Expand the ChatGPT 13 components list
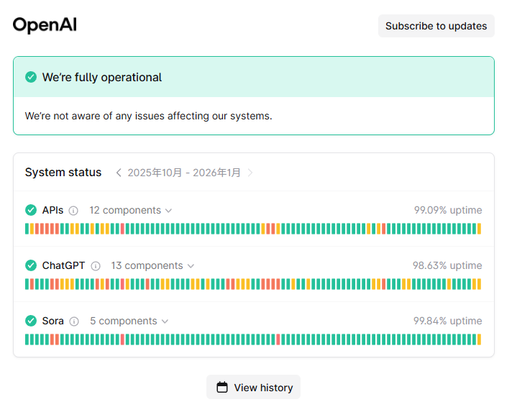 tap(152, 265)
